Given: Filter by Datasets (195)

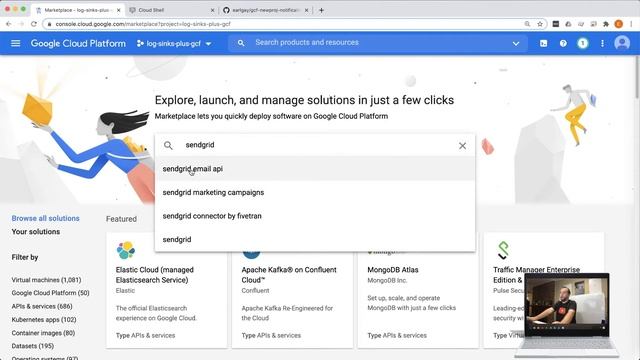Looking at the screenshot, I should click(x=33, y=346).
